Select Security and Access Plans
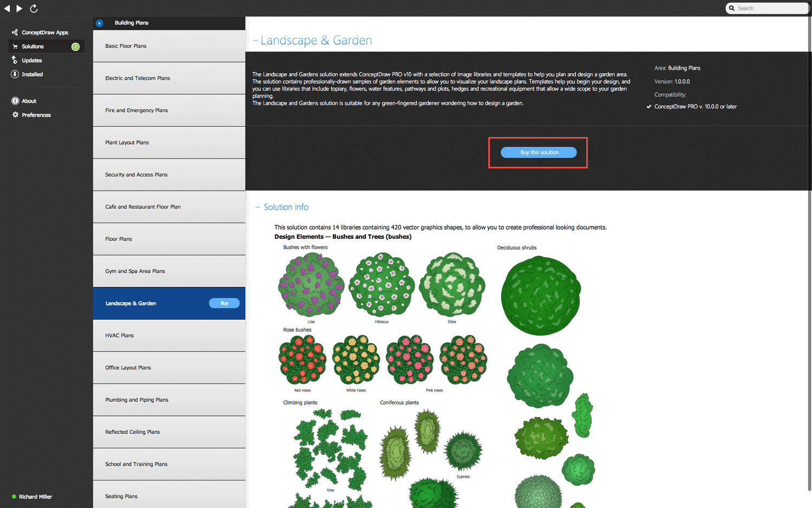The width and height of the screenshot is (812, 508). [169, 175]
